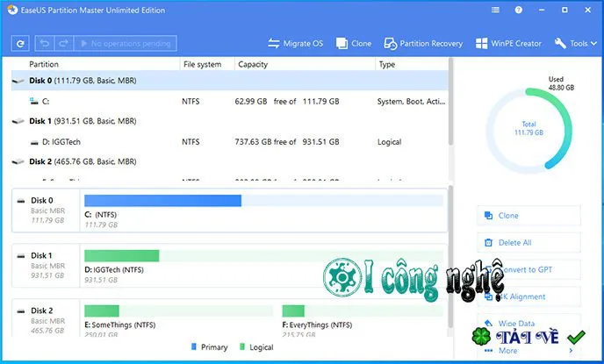Click 4K Alignment option
This screenshot has width=604, height=364.
click(x=528, y=296)
